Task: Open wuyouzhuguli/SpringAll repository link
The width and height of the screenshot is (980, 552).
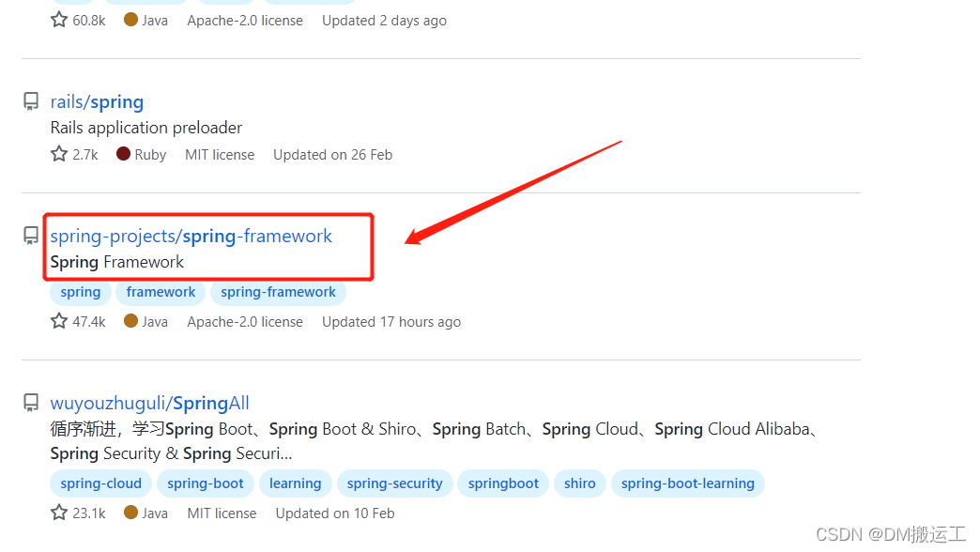Action: click(x=150, y=404)
